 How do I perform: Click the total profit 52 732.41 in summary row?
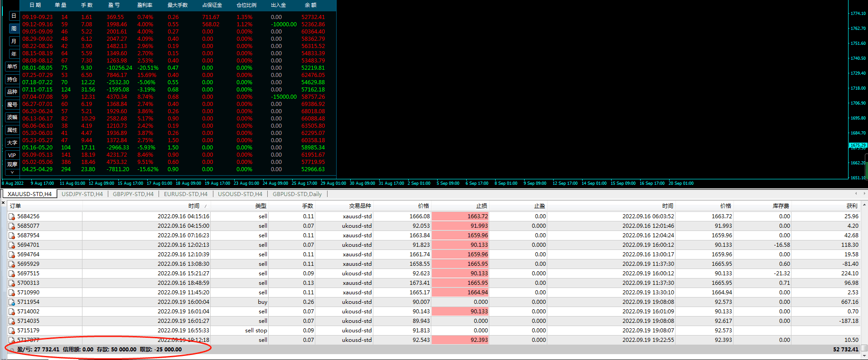click(846, 350)
